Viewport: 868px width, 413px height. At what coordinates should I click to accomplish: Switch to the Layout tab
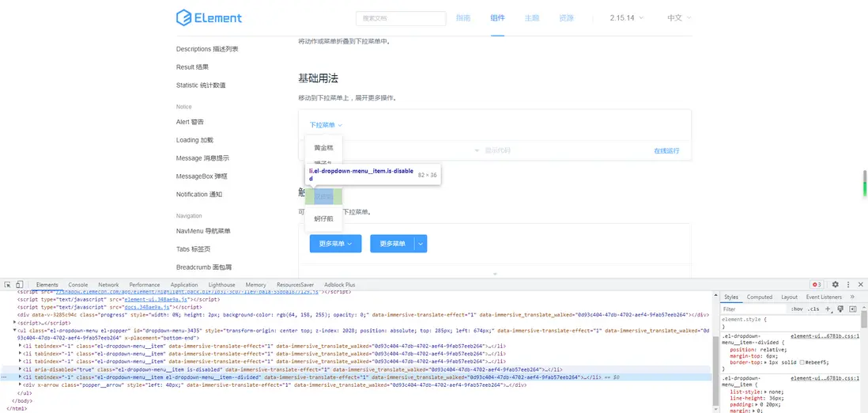[x=790, y=297]
